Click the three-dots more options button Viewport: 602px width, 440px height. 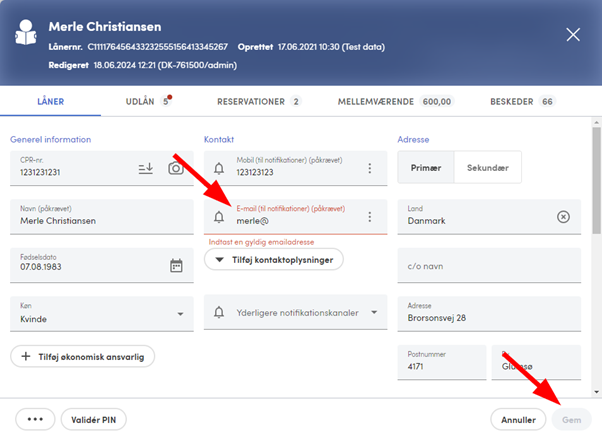(35, 419)
